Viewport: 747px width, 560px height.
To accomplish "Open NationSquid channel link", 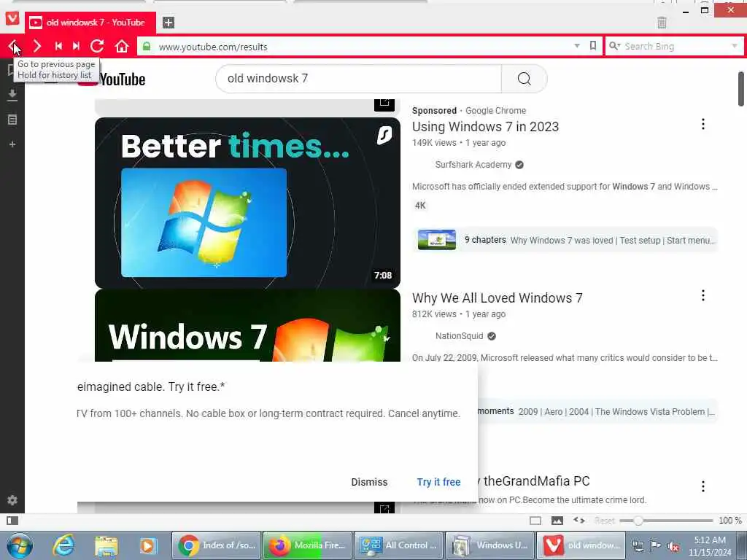I will tap(460, 336).
